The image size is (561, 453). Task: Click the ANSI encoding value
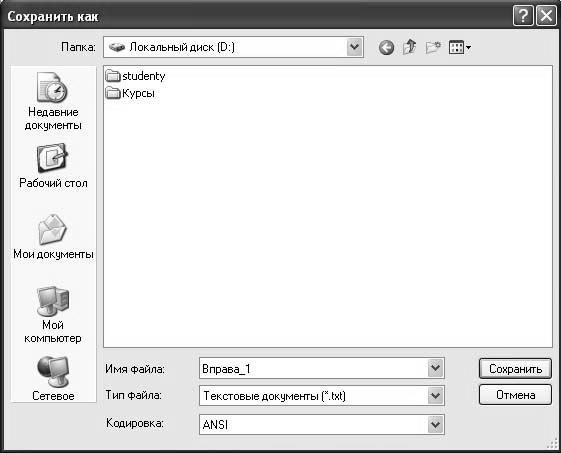point(215,425)
